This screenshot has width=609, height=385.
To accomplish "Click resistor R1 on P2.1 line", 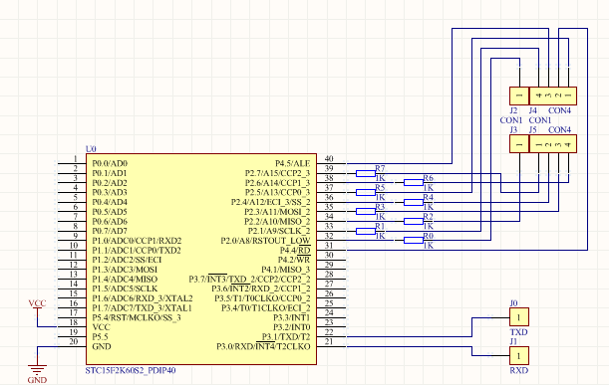I will point(366,231).
